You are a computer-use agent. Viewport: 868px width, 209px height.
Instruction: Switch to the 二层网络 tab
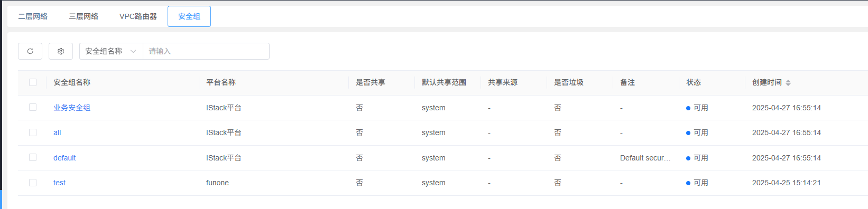point(33,16)
